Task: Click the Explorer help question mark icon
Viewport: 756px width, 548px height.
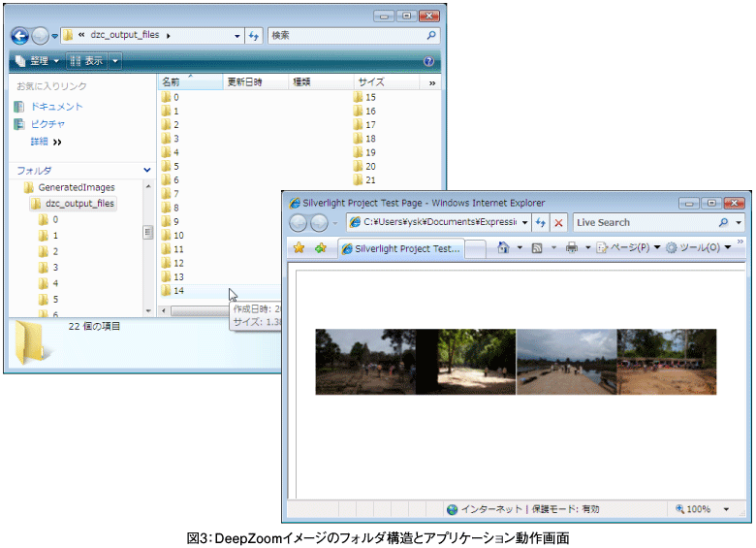Action: (x=428, y=61)
